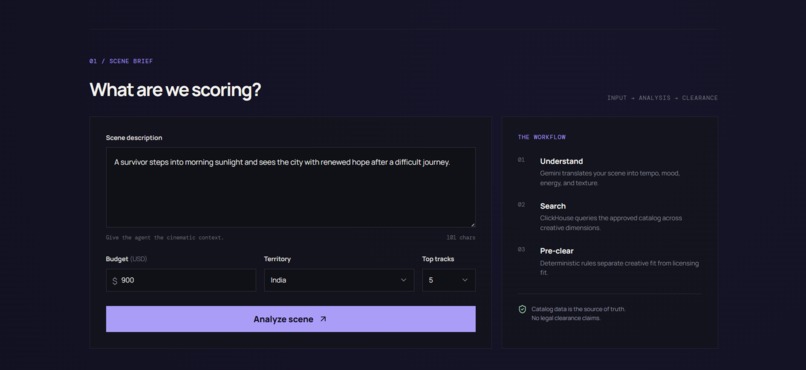Click the 'What are we scoring?' heading
Image resolution: width=806 pixels, height=370 pixels.
pos(175,90)
